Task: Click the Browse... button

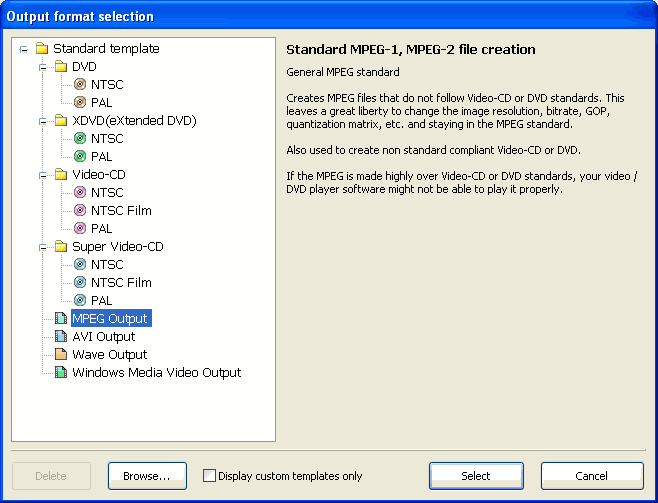Action: click(x=147, y=476)
